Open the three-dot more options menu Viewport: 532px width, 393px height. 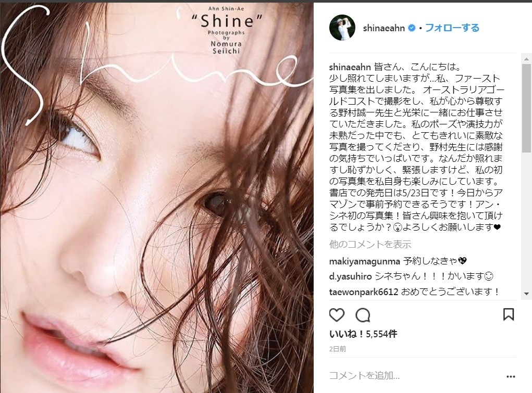(x=511, y=376)
